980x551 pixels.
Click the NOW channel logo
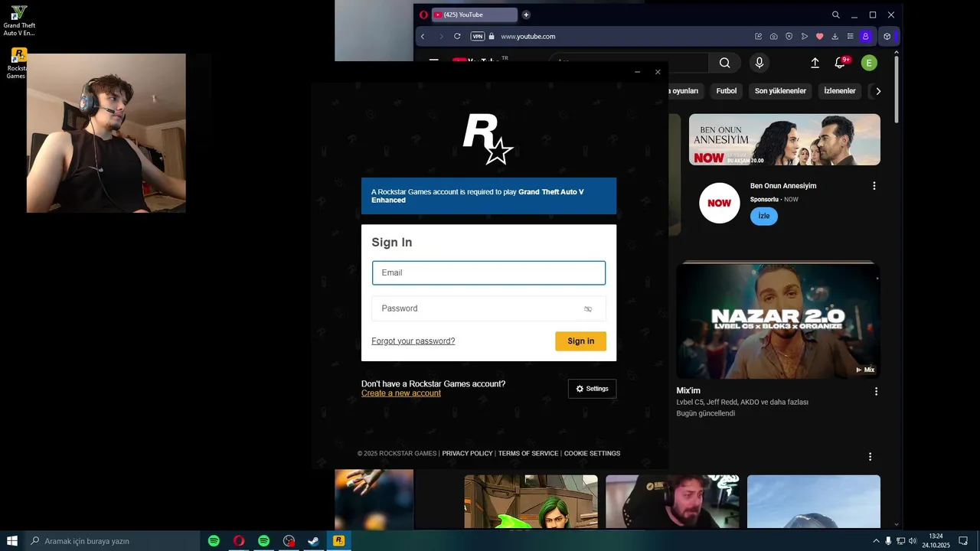pos(719,203)
